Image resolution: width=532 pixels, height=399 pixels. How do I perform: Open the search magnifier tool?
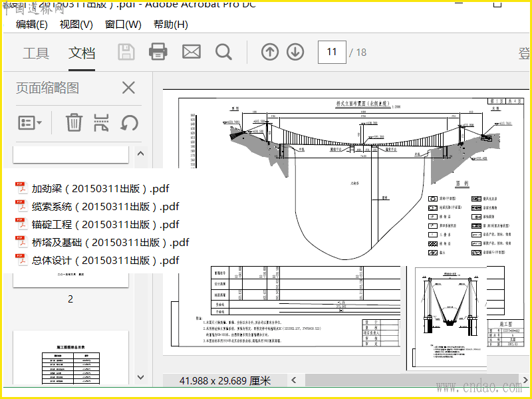click(x=223, y=52)
